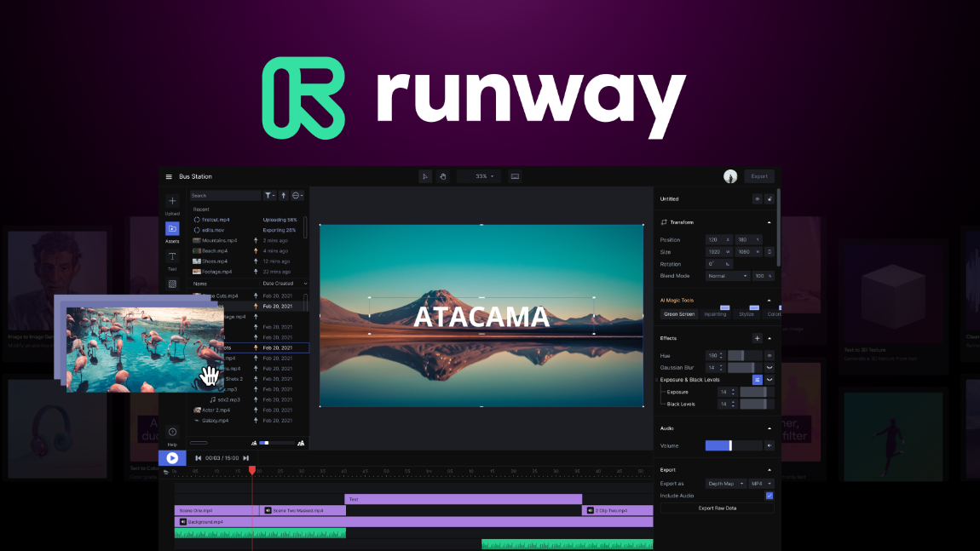980x551 pixels.
Task: Open the MP4 format dropdown
Action: (761, 484)
